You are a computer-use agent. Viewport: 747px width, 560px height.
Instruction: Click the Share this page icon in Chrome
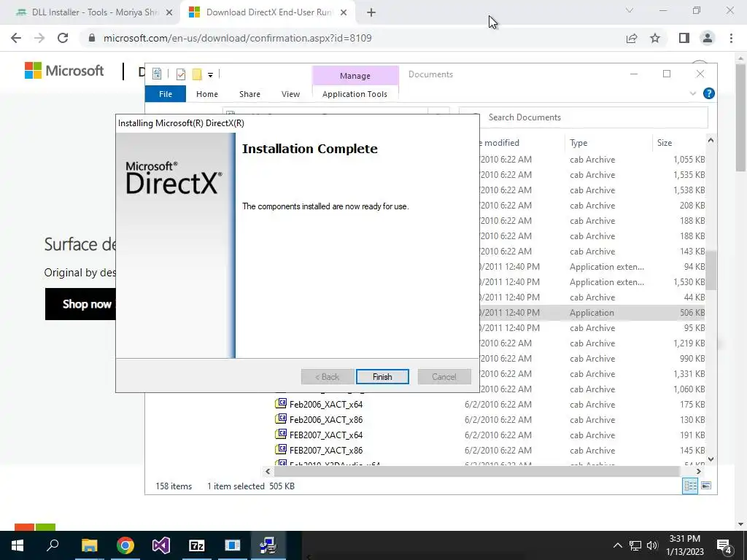point(632,38)
